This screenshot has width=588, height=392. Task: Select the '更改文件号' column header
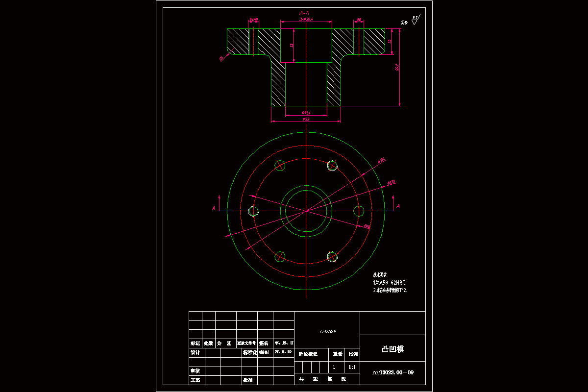tap(246, 343)
